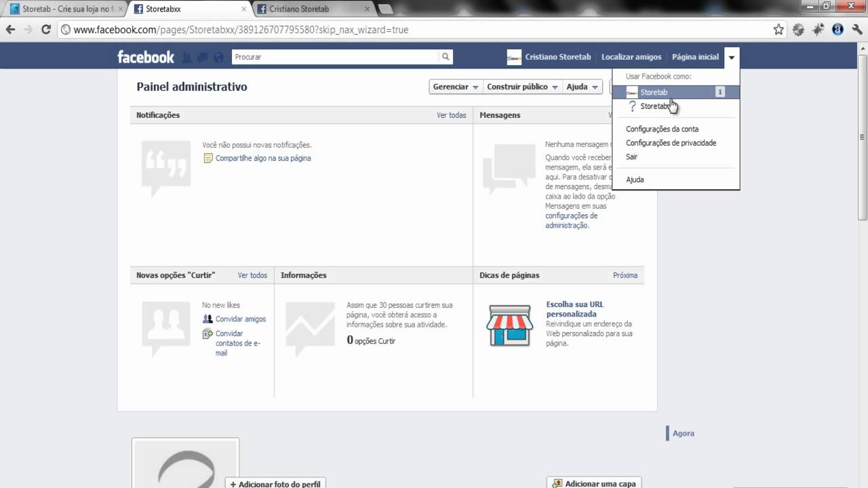Click Cristiano Storetab profile thumbnail in header
Screen dimensions: 868x488
pyautogui.click(x=514, y=57)
